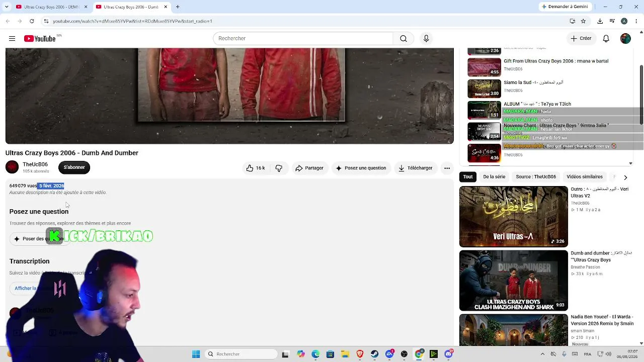Open the Veri Ultras-A video thumbnail
The width and height of the screenshot is (644, 362).
pos(513,217)
